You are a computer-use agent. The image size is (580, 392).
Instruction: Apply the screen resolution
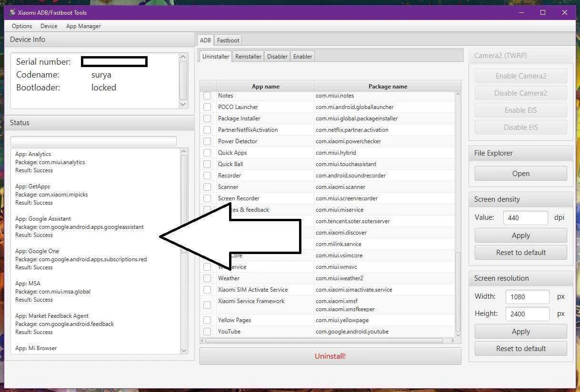(520, 332)
